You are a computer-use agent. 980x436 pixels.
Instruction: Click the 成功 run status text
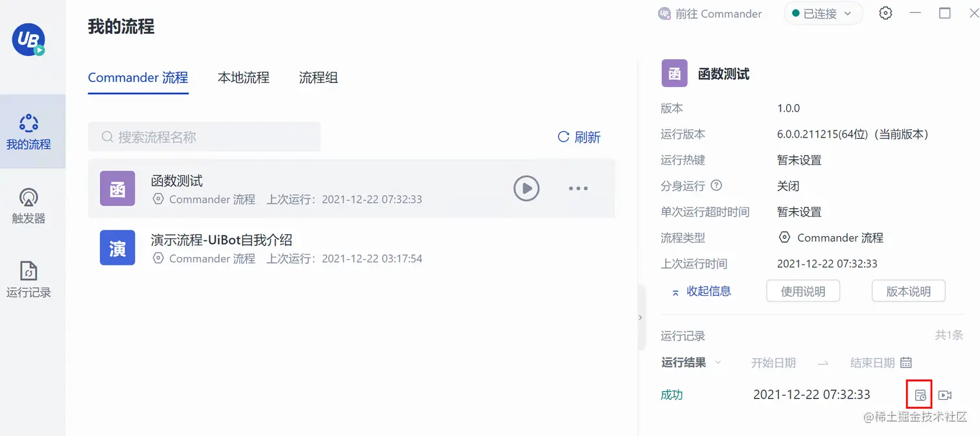671,395
